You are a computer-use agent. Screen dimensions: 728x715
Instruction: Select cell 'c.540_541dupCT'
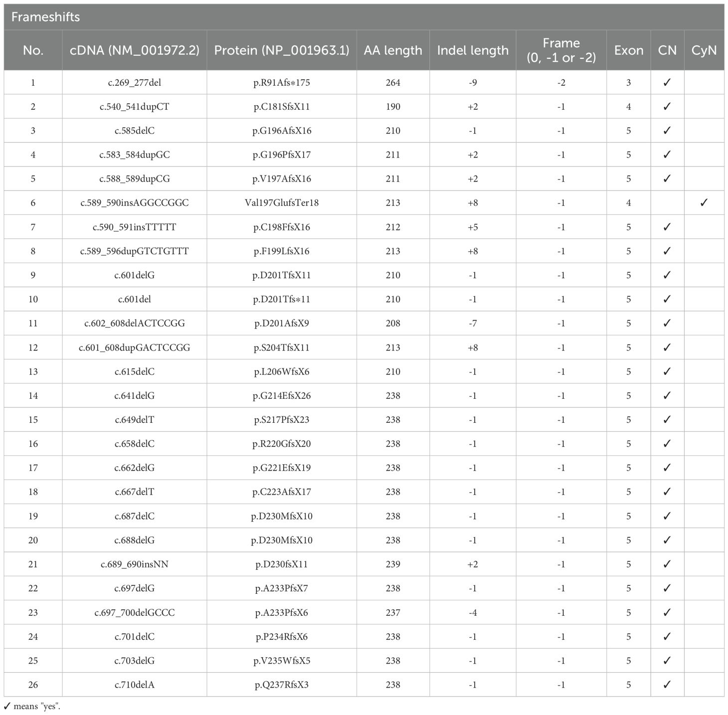[135, 107]
